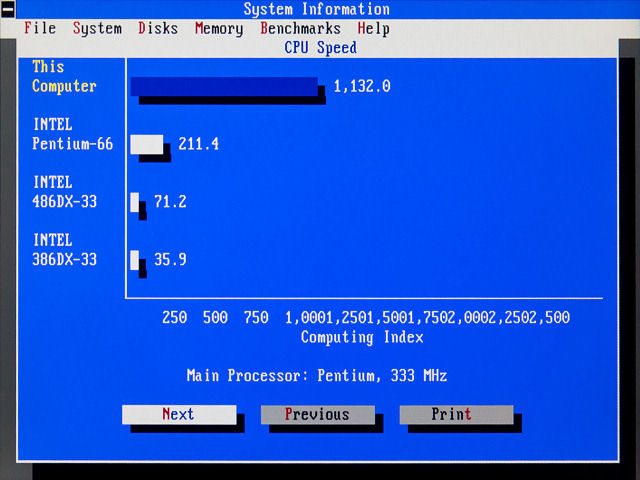Click the INTEL Pentium-66 label
640x480 pixels.
click(x=73, y=134)
